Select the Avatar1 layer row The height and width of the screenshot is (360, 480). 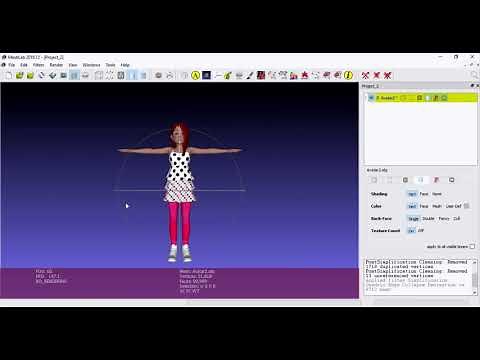[421, 98]
